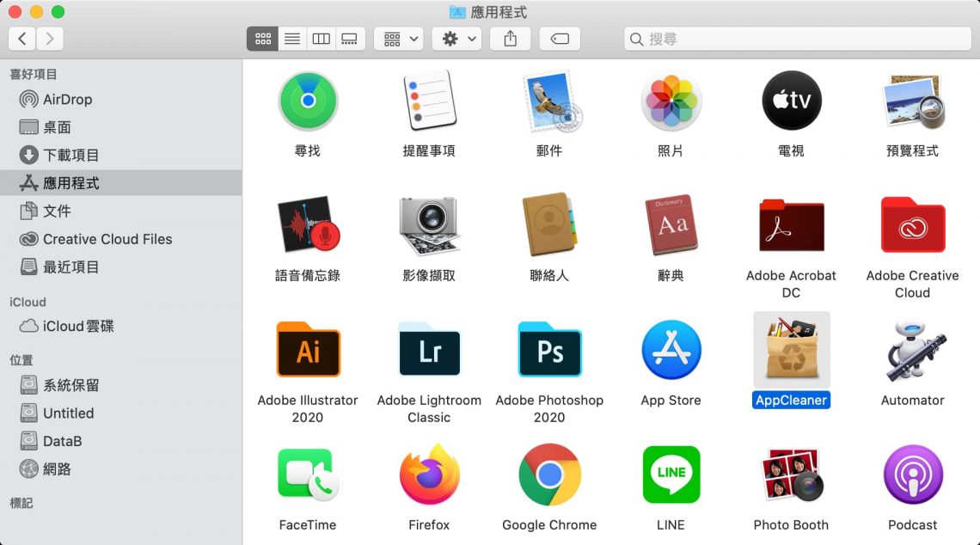The width and height of the screenshot is (980, 545).
Task: Open the action gear menu
Action: point(456,38)
